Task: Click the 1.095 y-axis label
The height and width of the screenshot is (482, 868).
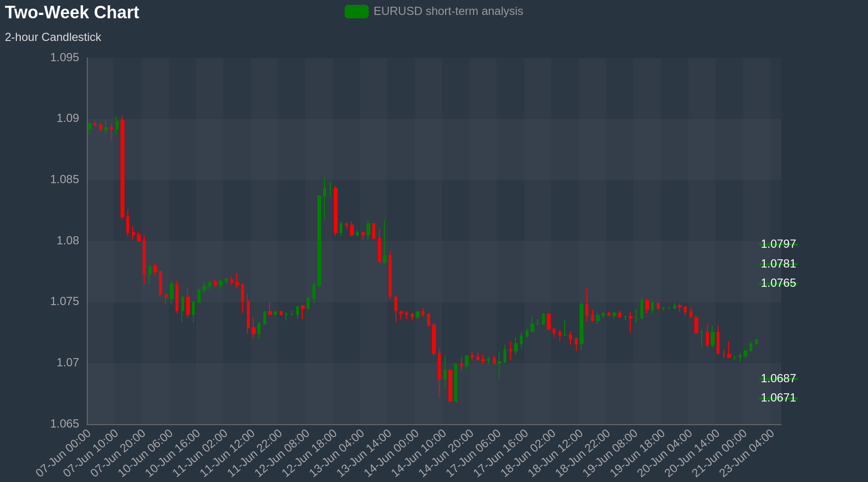Action: (x=65, y=58)
